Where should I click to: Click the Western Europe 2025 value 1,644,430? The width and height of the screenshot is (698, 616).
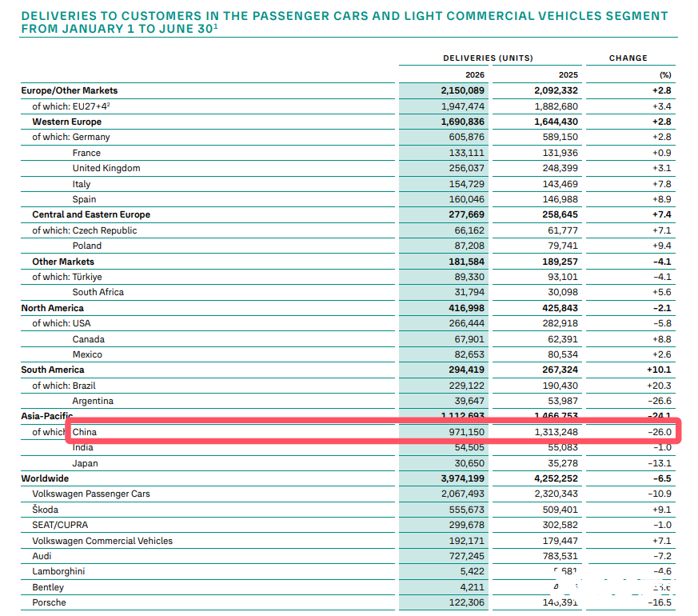click(x=556, y=122)
